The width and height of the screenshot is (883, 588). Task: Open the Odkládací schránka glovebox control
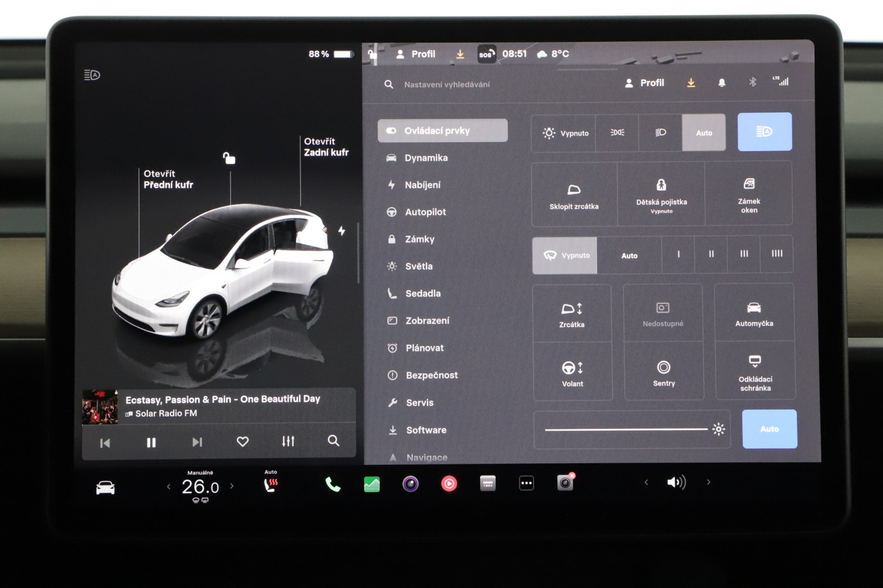pos(754,372)
